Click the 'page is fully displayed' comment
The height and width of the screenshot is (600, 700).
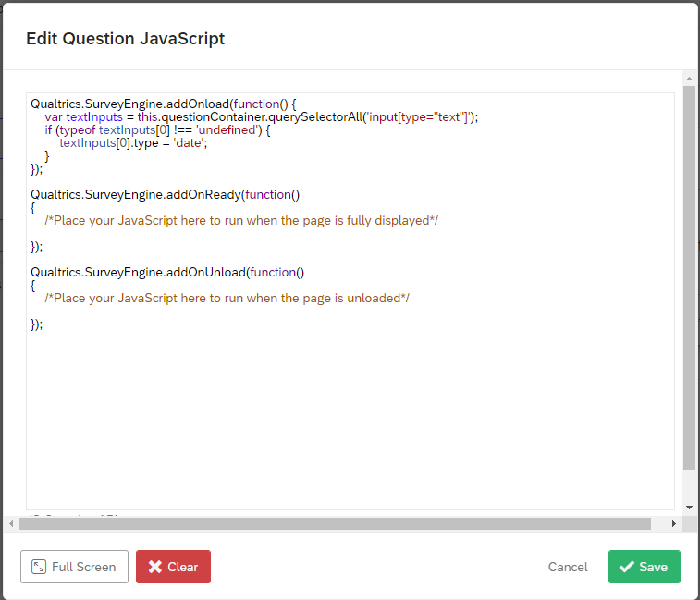point(240,220)
